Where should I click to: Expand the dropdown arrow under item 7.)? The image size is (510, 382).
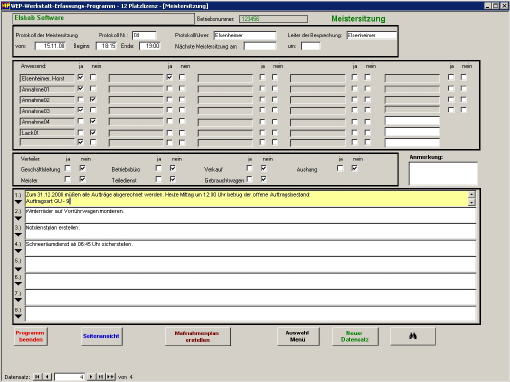click(18, 300)
